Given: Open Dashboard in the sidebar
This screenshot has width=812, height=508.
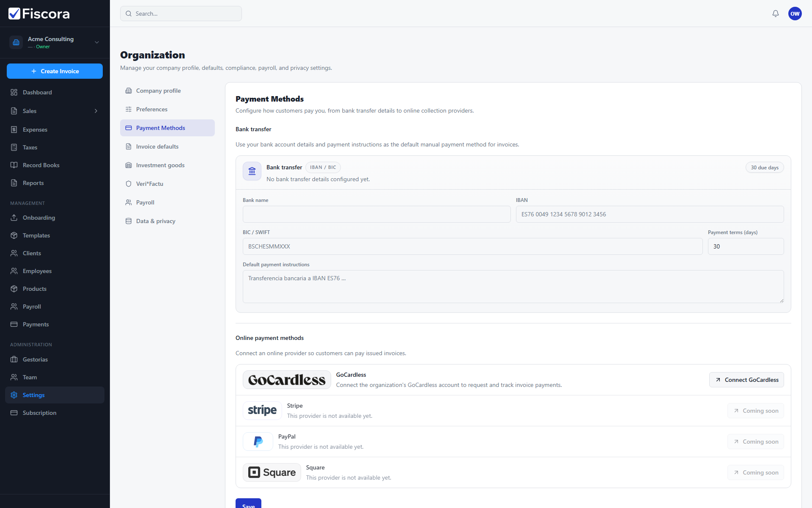Looking at the screenshot, I should coord(55,92).
